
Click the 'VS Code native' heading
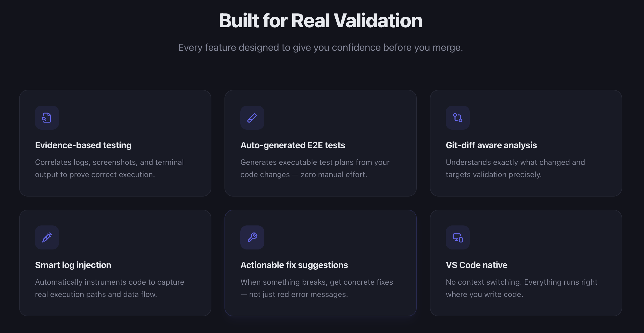coord(476,265)
